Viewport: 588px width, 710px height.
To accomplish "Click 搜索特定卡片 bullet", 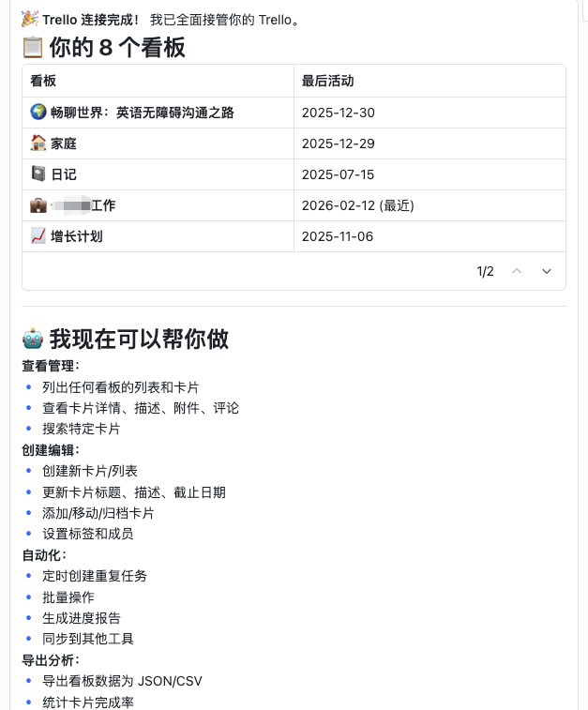I will (x=82, y=430).
